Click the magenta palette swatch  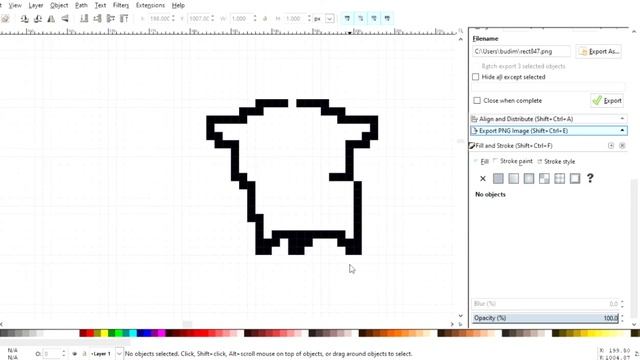(x=162, y=333)
